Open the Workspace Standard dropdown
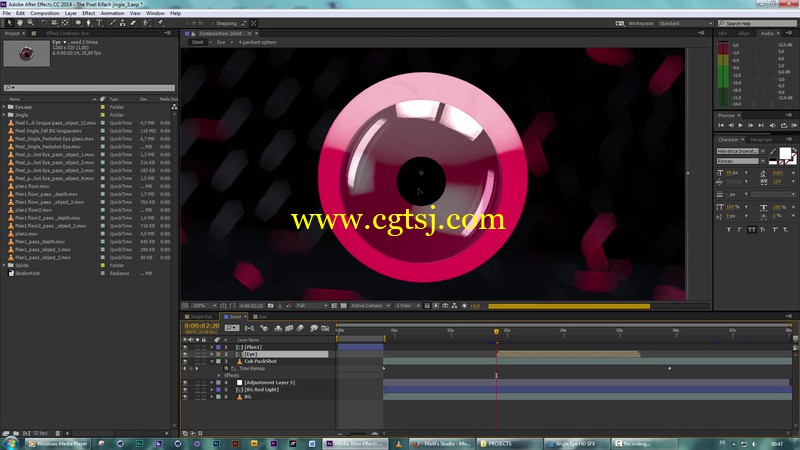 coord(685,23)
